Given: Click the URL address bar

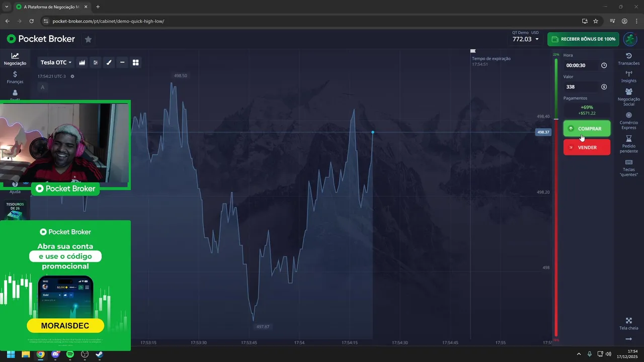Looking at the screenshot, I should (x=309, y=21).
